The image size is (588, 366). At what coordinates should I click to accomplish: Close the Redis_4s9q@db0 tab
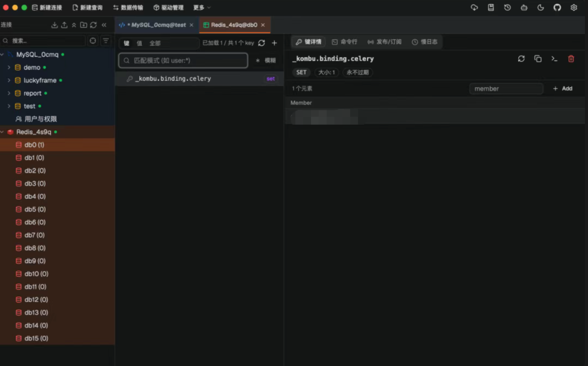(263, 25)
